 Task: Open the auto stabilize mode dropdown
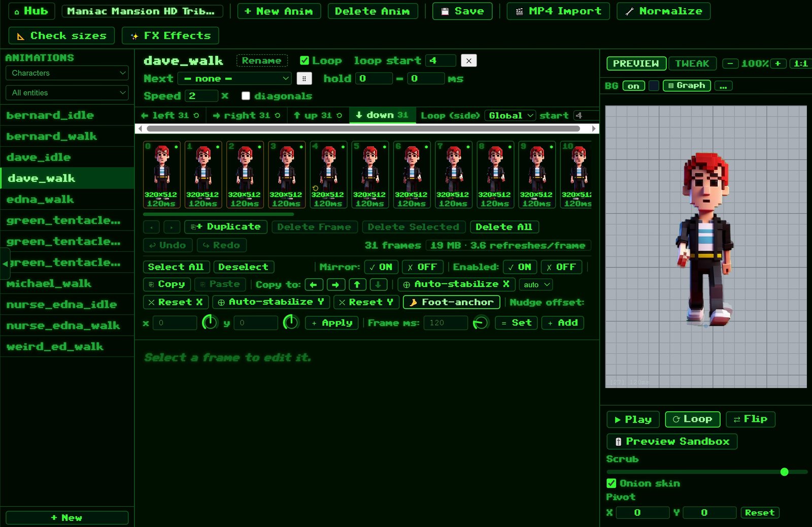[536, 285]
